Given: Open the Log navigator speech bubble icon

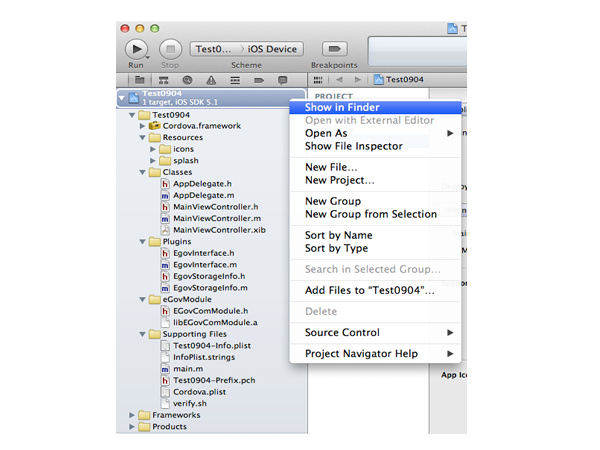Looking at the screenshot, I should coord(283,79).
